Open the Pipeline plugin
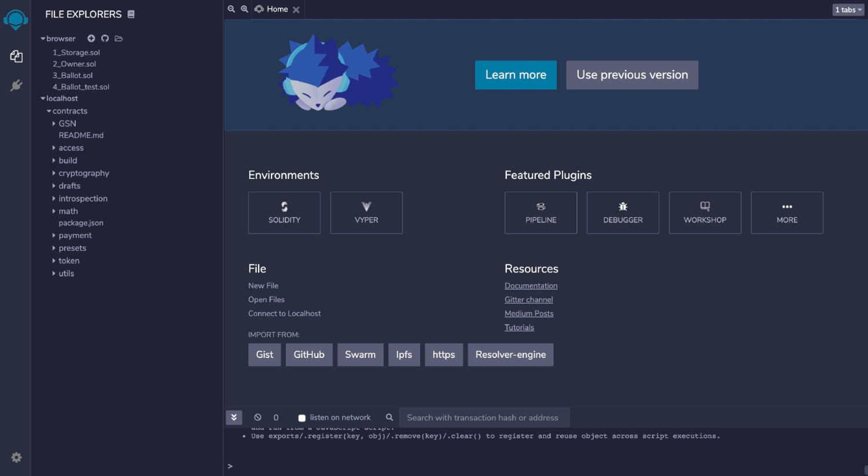Screen dimensions: 868x476 [x=541, y=213]
